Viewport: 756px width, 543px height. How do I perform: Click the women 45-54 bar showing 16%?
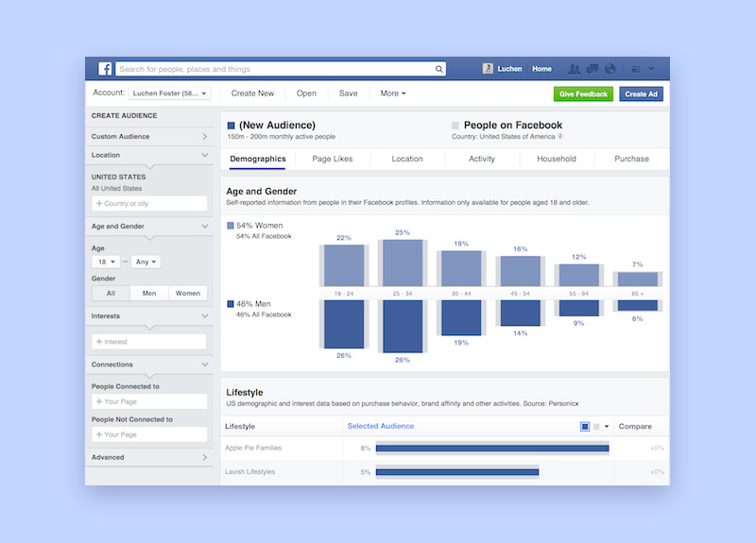pos(521,271)
